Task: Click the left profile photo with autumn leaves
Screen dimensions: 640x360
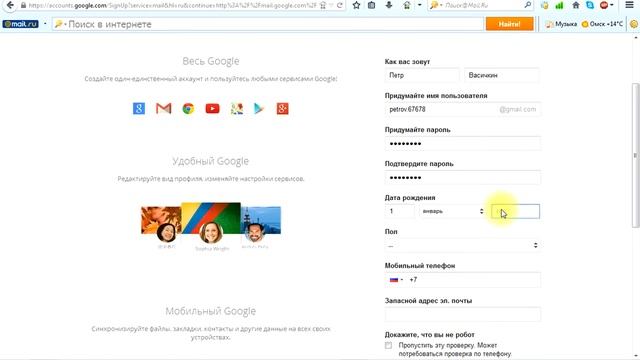Action: (x=162, y=224)
